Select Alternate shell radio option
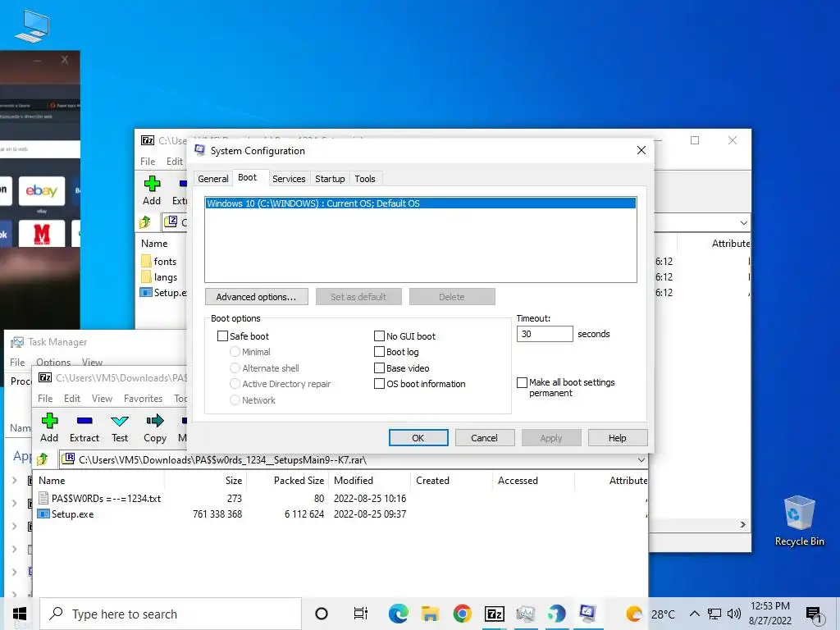 [x=235, y=367]
